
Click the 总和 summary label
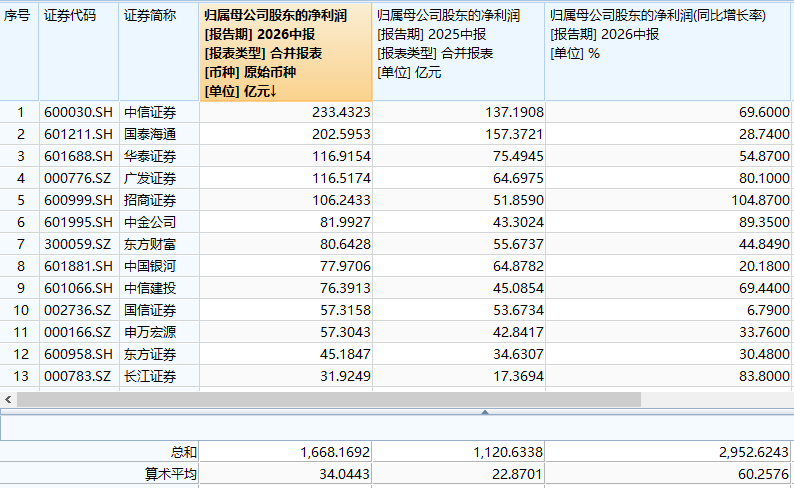[184, 452]
